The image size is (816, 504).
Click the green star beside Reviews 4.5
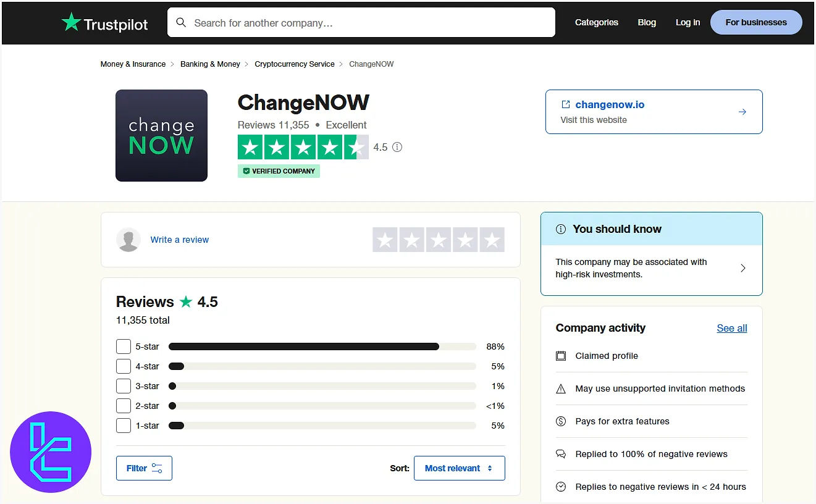186,301
